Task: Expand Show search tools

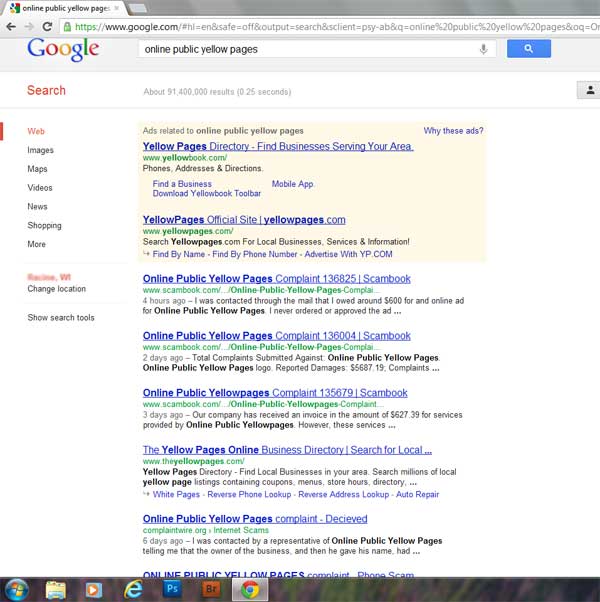Action: (61, 318)
